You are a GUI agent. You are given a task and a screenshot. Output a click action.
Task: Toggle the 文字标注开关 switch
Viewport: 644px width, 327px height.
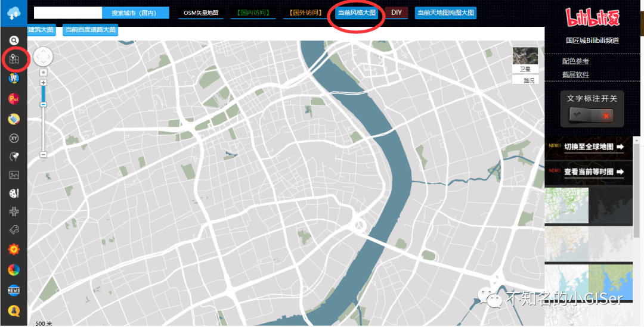[592, 117]
